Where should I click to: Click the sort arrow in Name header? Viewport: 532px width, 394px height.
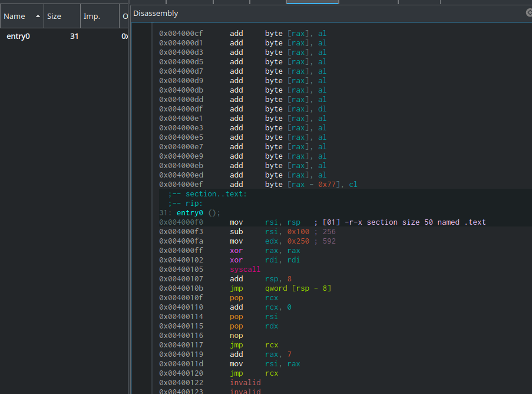(38, 17)
